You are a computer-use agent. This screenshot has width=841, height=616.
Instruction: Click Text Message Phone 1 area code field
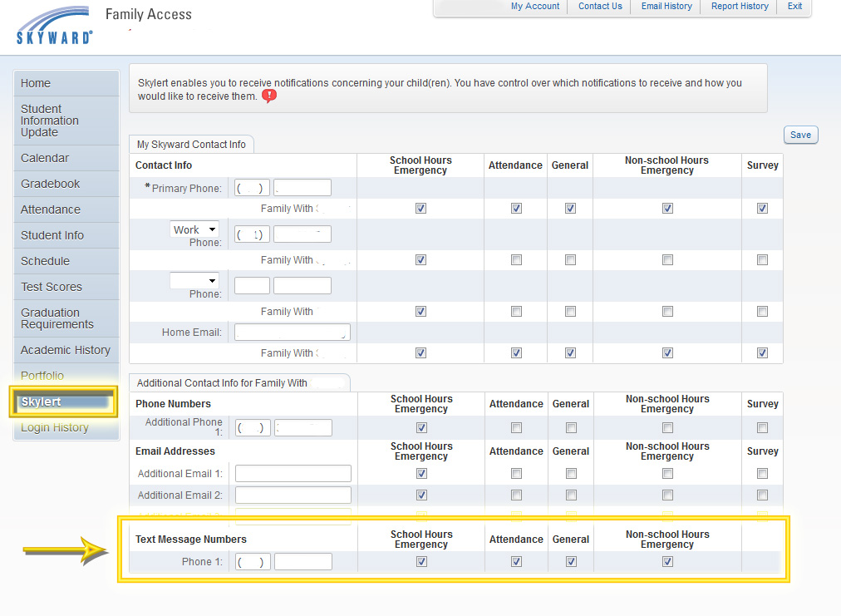[x=253, y=562]
